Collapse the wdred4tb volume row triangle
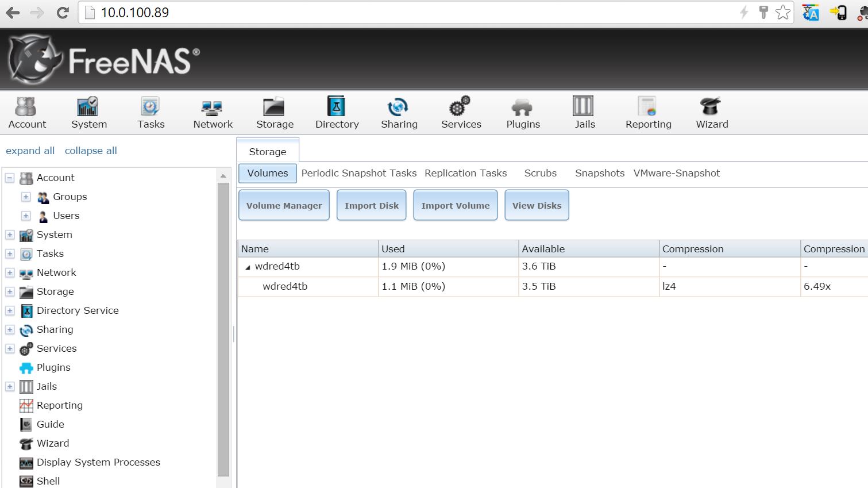The image size is (868, 488). tap(248, 267)
